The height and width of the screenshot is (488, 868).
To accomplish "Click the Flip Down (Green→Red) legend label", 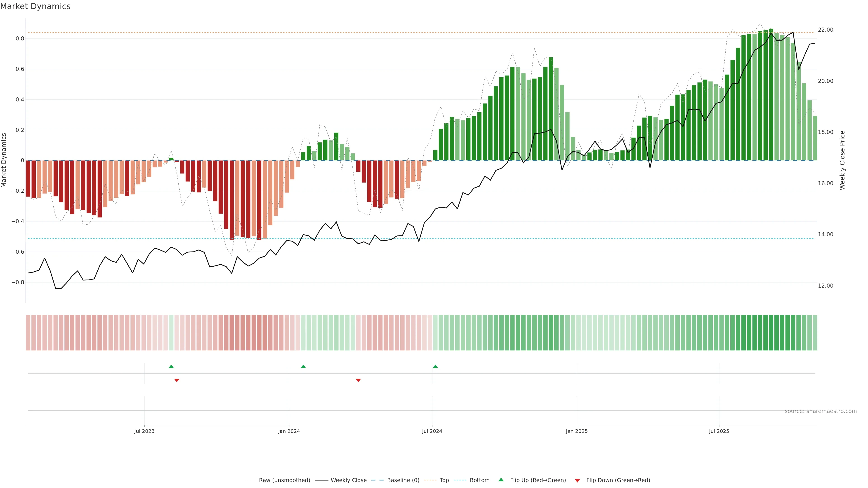I will coord(618,480).
